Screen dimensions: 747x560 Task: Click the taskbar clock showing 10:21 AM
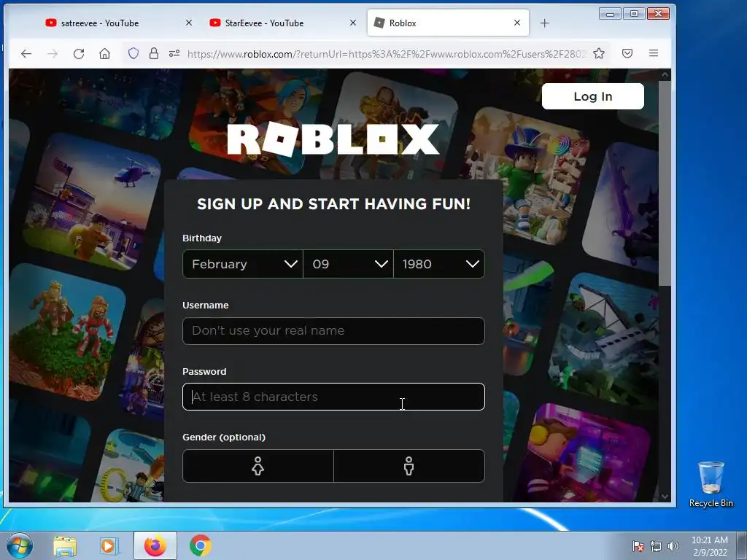point(710,545)
